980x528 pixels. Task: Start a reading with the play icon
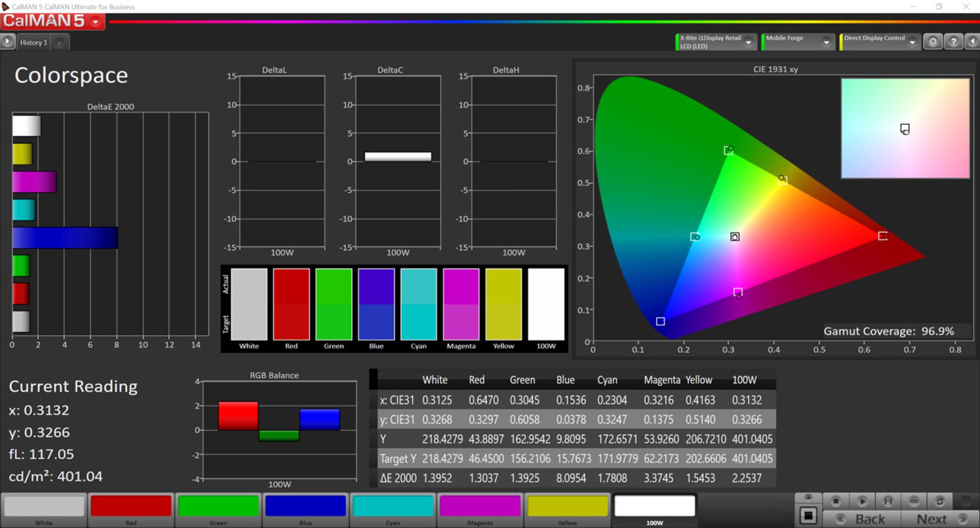(862, 501)
